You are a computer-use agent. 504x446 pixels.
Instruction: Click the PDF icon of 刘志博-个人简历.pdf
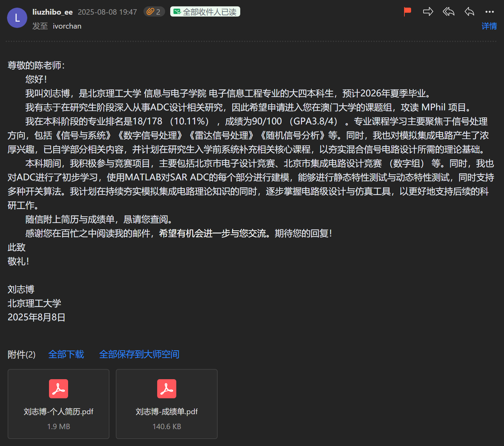(x=59, y=389)
